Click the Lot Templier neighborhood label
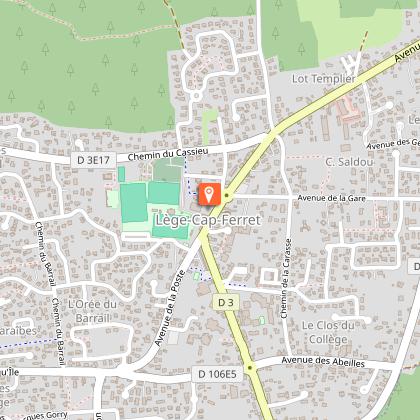This screenshot has height=420, width=420. click(x=323, y=79)
